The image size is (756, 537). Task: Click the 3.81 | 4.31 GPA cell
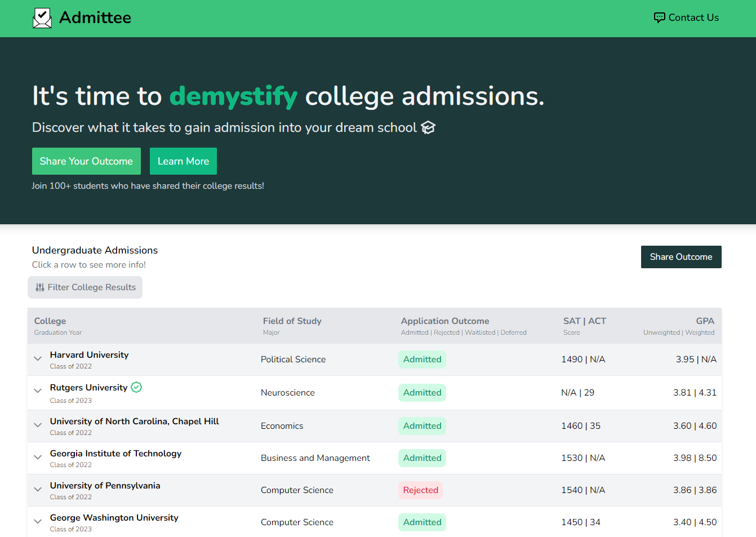coord(695,393)
